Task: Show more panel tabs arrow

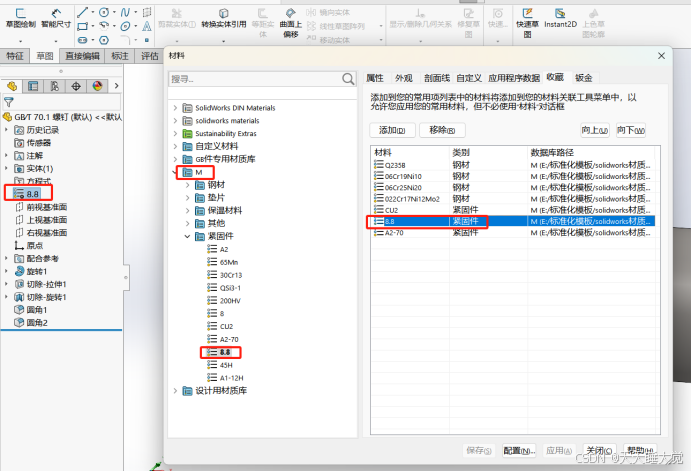Action: 116,86
